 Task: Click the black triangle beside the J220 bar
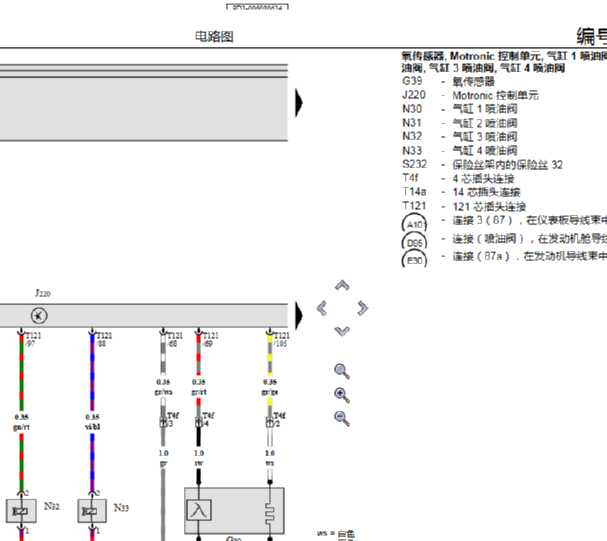298,315
